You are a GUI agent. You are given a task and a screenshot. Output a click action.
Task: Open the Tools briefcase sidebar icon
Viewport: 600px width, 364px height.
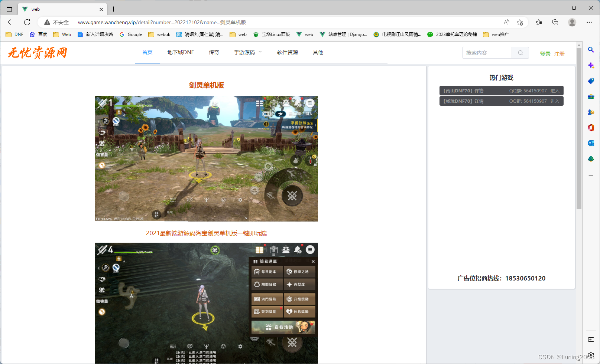[x=591, y=96]
